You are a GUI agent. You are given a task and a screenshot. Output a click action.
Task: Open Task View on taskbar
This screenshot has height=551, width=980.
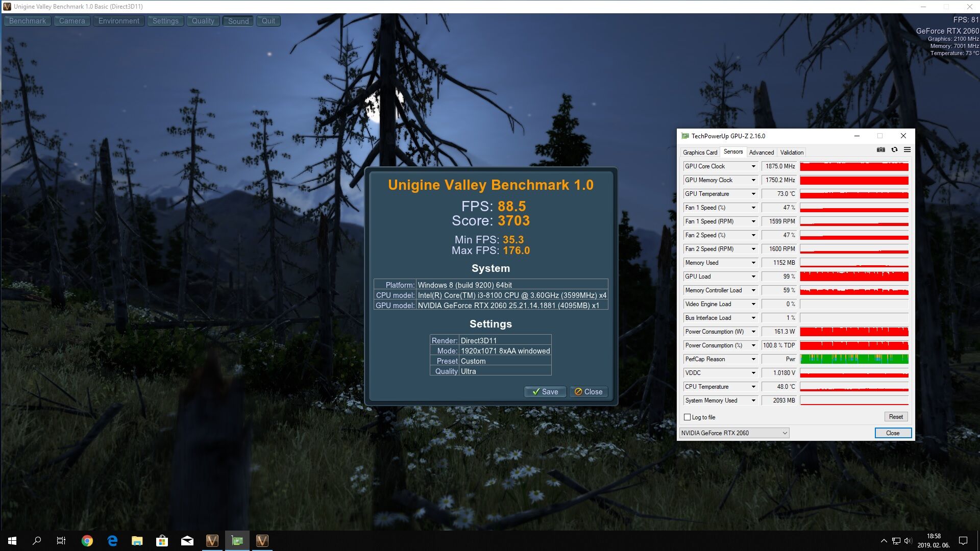tap(61, 541)
